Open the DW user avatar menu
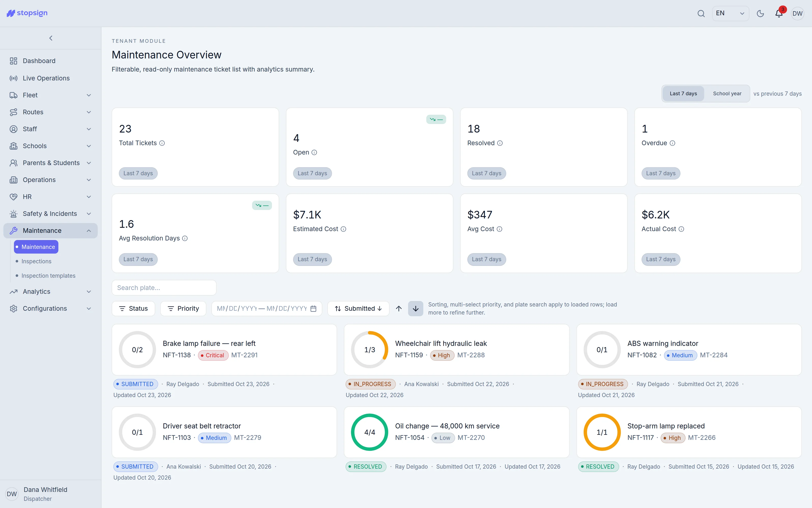This screenshot has height=508, width=812. tap(797, 13)
